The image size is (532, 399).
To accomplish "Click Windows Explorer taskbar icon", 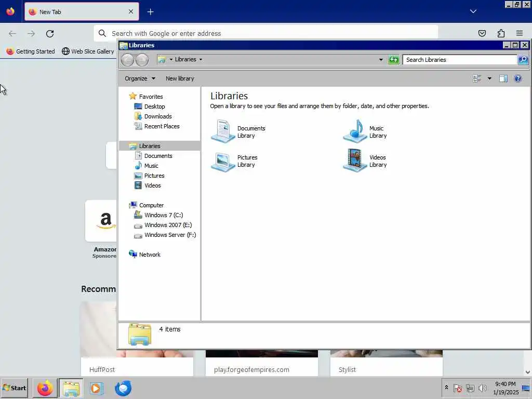I will coord(71,388).
